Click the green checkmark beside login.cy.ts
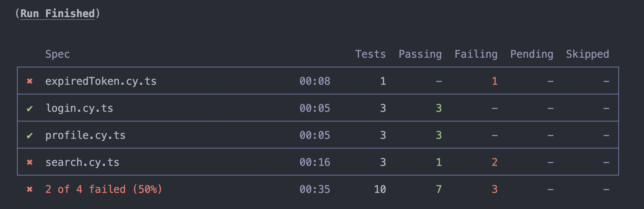 (30, 109)
